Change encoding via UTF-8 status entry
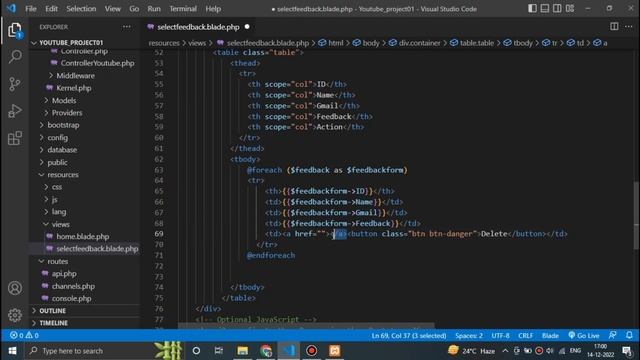640x360 pixels. 500,336
